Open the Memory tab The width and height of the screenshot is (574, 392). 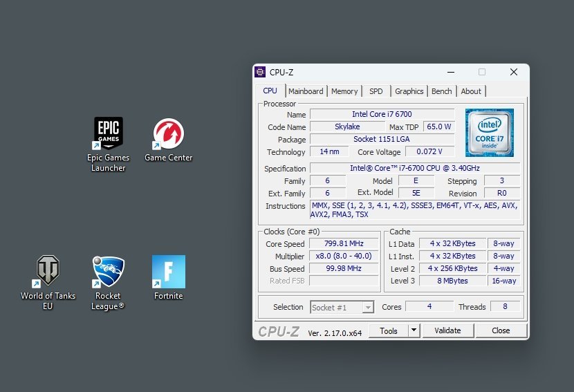pyautogui.click(x=344, y=91)
